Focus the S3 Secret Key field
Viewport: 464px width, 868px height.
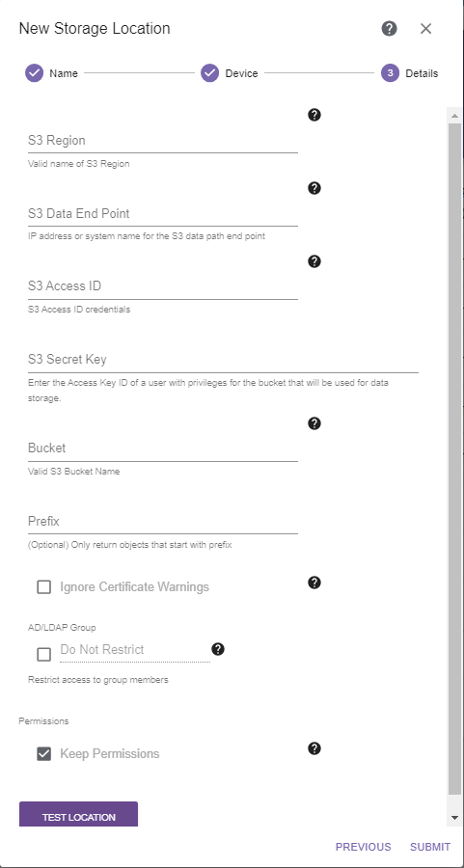coord(223,360)
